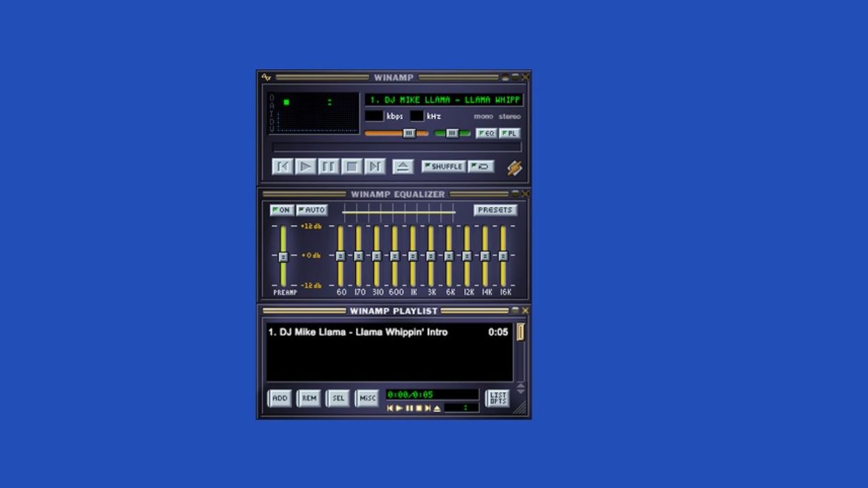Toggle the equalizer AUTO button
868x488 pixels.
[x=312, y=210]
